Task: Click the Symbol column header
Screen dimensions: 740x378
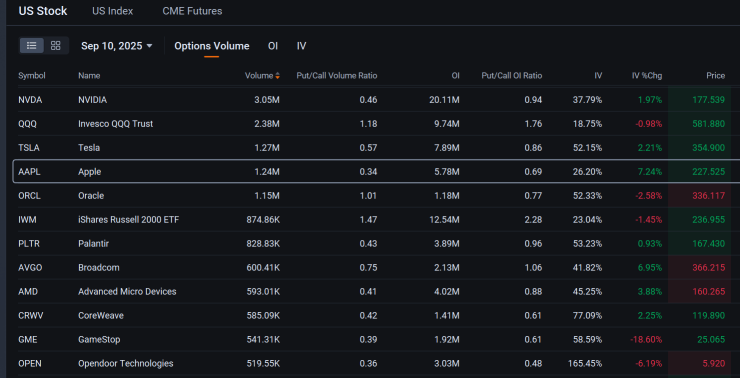Action: (x=32, y=76)
